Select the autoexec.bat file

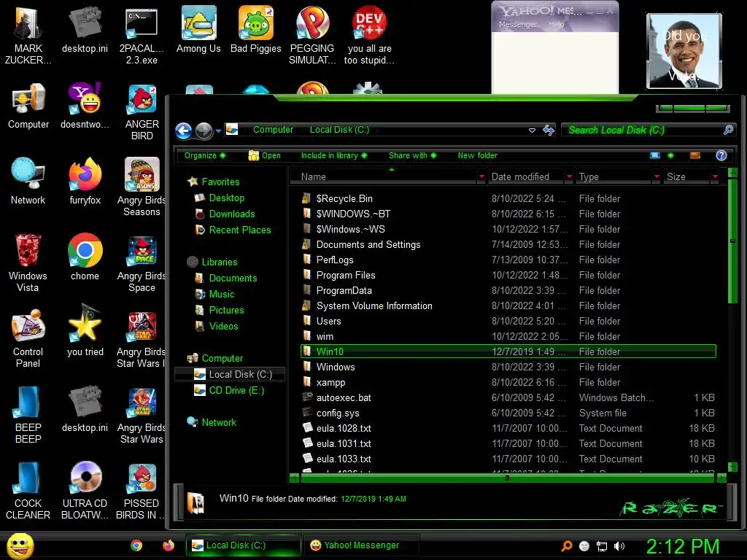pyautogui.click(x=508, y=397)
